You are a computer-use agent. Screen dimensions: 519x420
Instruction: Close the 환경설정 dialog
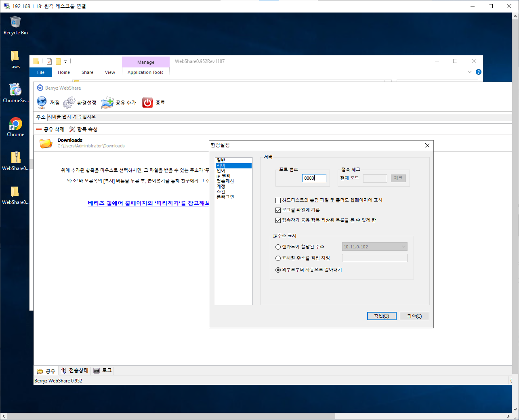tap(427, 145)
